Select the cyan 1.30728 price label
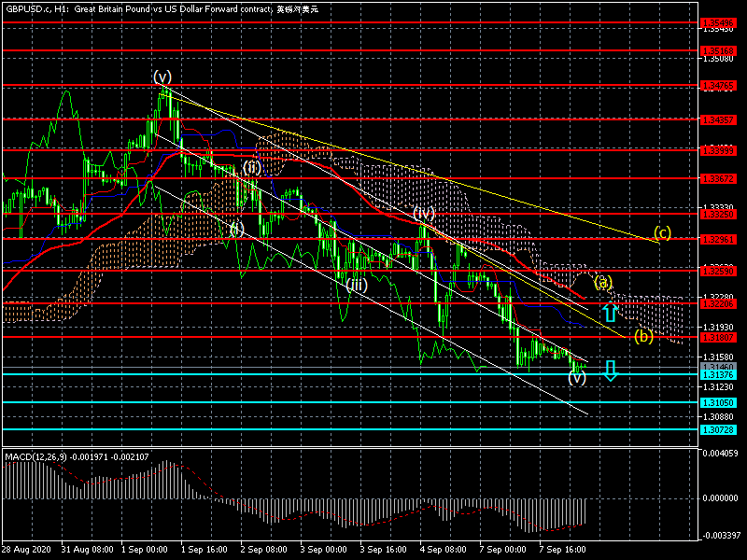This screenshot has height=560, width=747. (718, 430)
